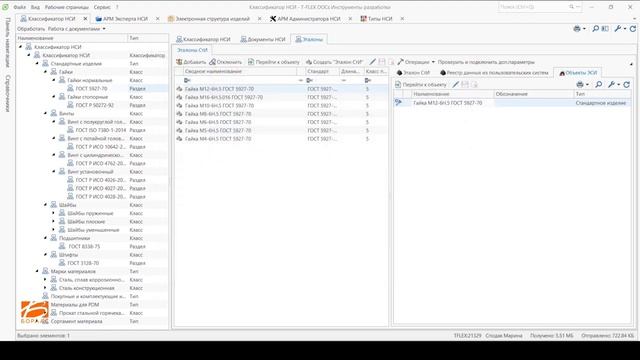Collapse the Винты tree node
Image resolution: width=640 pixels, height=360 pixels.
click(45, 113)
